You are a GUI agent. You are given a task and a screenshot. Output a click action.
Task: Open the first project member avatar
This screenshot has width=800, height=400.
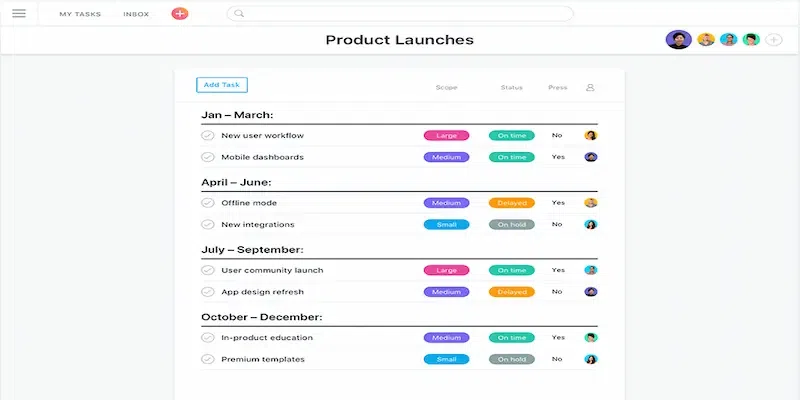(x=678, y=40)
